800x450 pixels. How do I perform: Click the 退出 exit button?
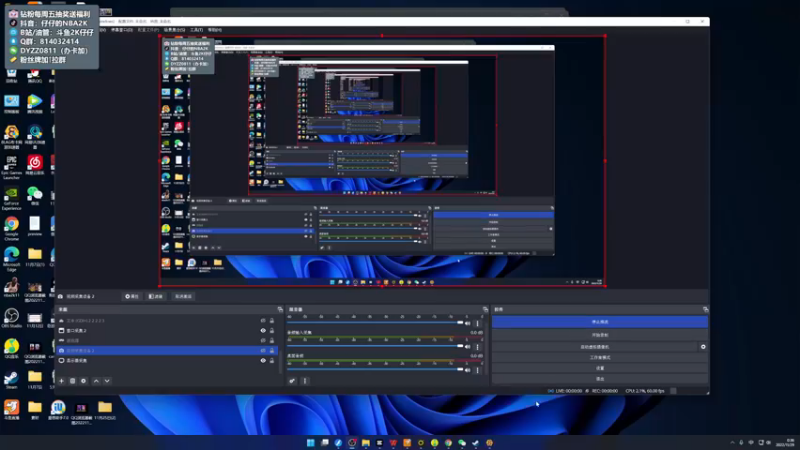click(x=599, y=379)
